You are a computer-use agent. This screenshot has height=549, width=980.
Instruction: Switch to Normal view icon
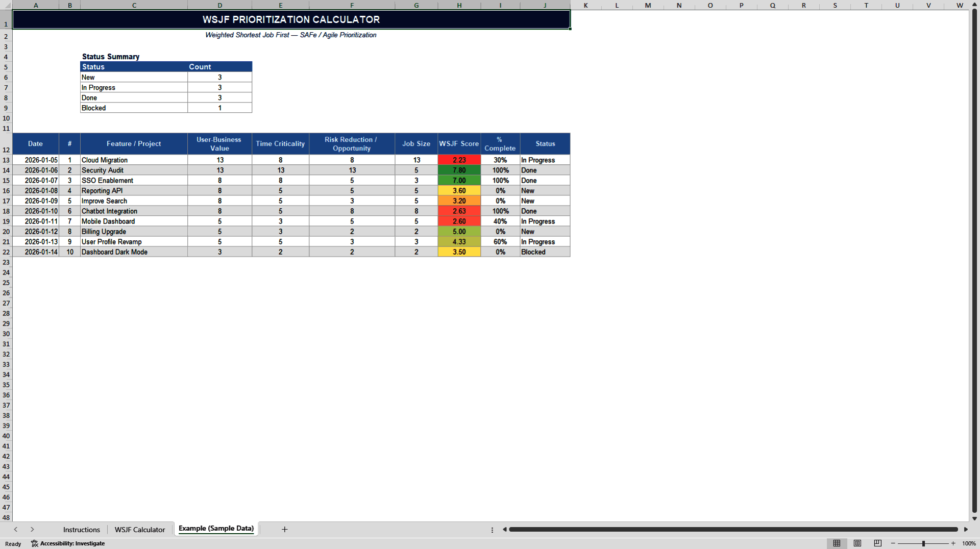click(837, 543)
